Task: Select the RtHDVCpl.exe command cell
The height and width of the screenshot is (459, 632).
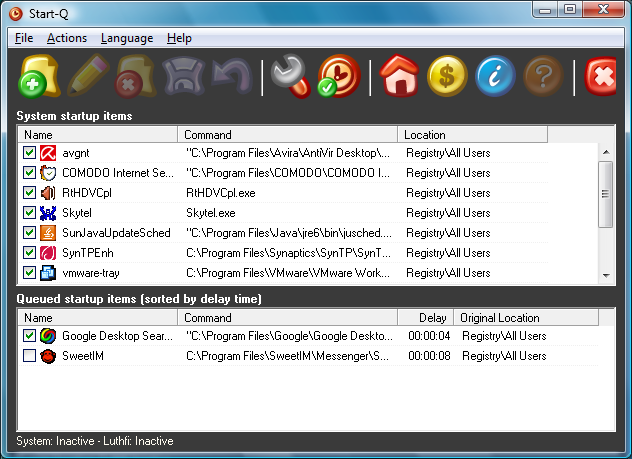Action: click(x=220, y=193)
